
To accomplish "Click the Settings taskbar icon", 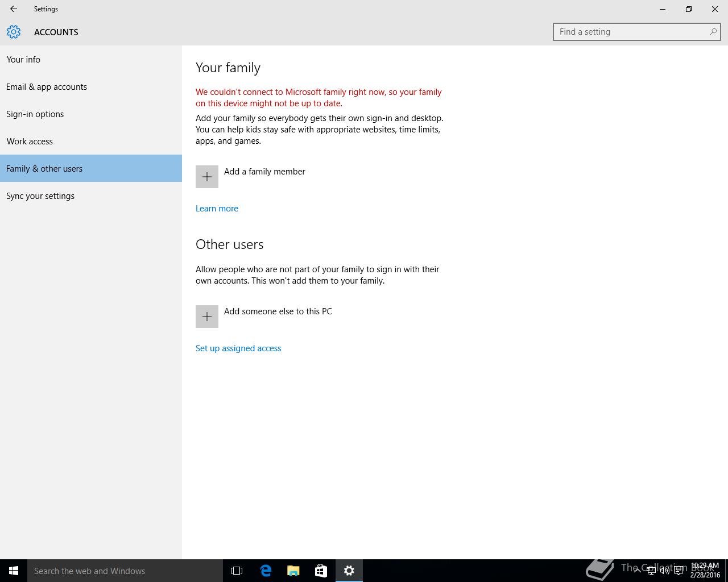I will tap(349, 571).
